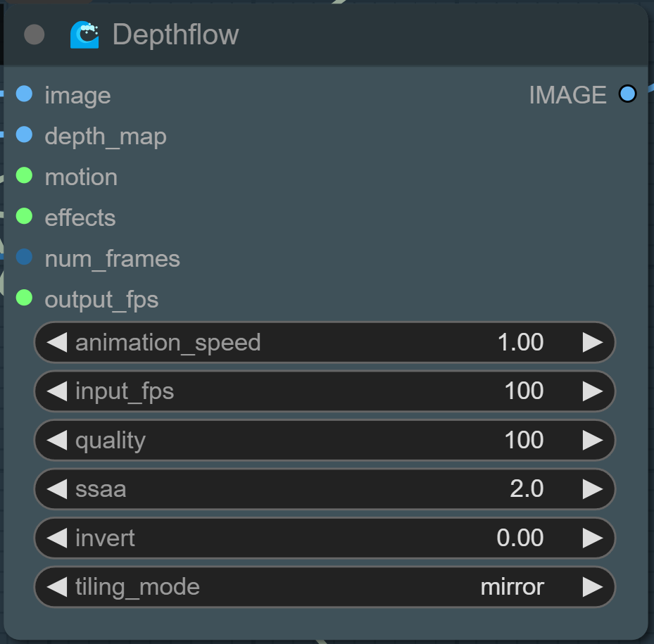Click the quality value 100
The image size is (654, 644).
tap(524, 440)
